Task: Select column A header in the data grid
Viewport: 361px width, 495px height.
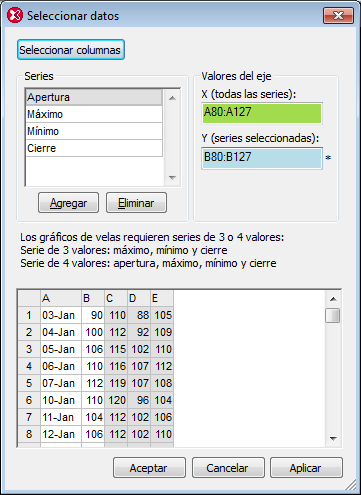Action: click(61, 298)
